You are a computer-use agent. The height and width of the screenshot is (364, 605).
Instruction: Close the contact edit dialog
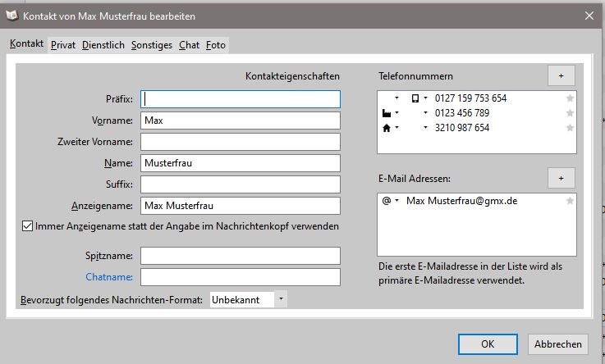click(x=589, y=16)
